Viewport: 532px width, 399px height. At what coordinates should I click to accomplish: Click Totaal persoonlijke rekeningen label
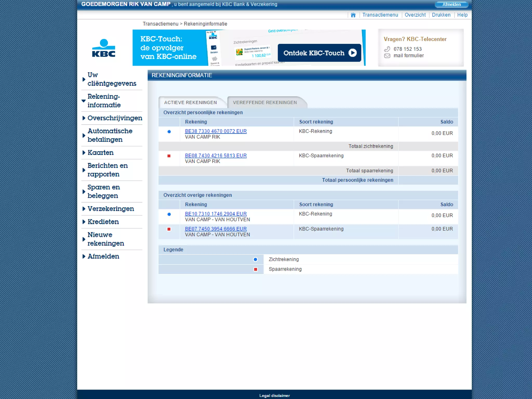357,180
